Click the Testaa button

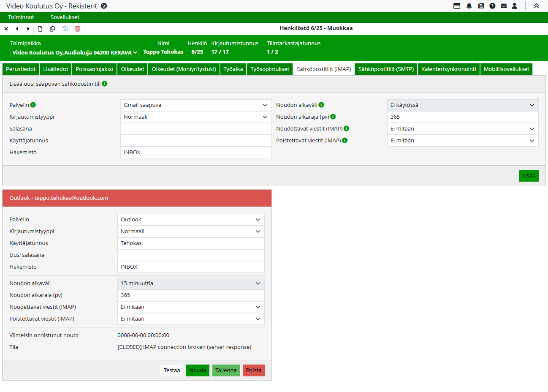tap(172, 370)
